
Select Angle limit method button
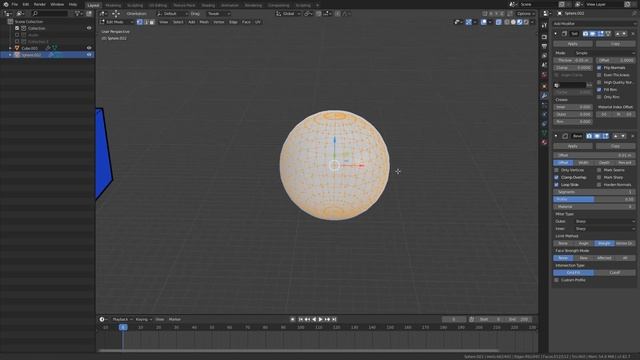pos(584,243)
